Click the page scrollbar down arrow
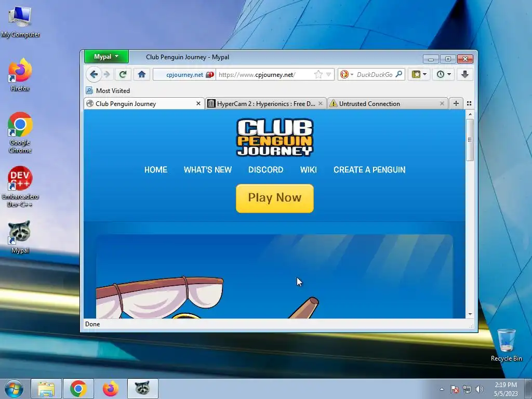 (470, 314)
